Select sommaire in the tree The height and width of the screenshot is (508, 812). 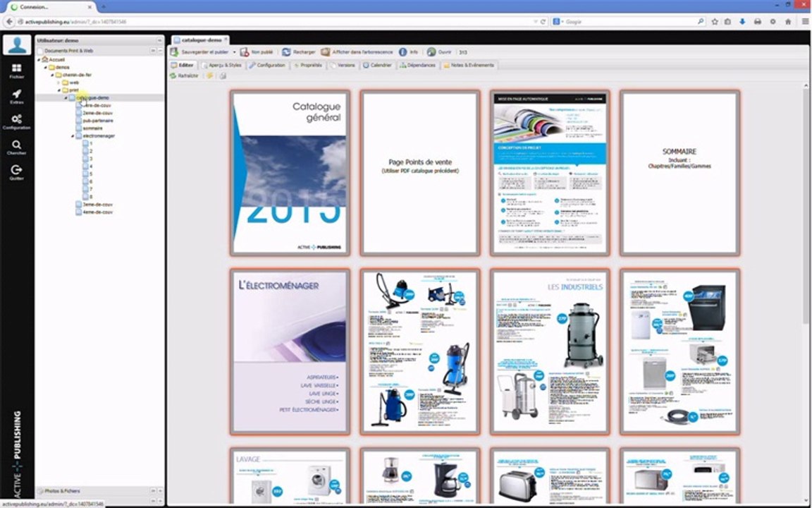pyautogui.click(x=89, y=128)
